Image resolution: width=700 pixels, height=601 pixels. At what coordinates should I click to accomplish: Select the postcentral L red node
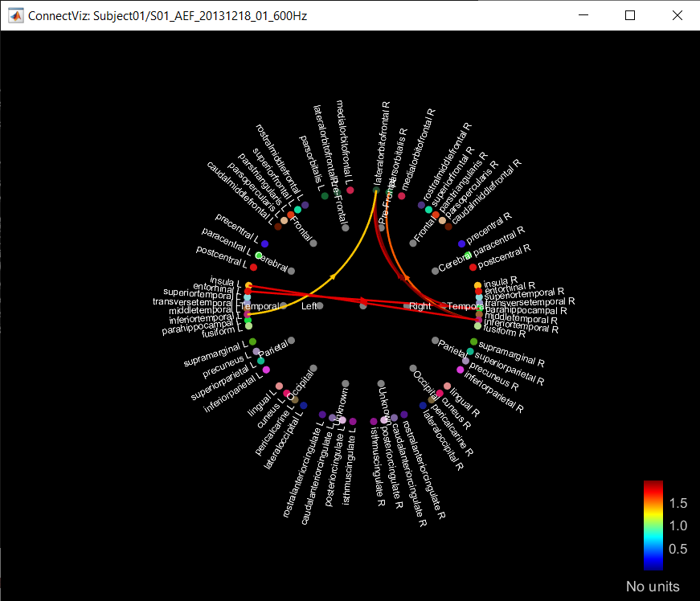[x=254, y=268]
